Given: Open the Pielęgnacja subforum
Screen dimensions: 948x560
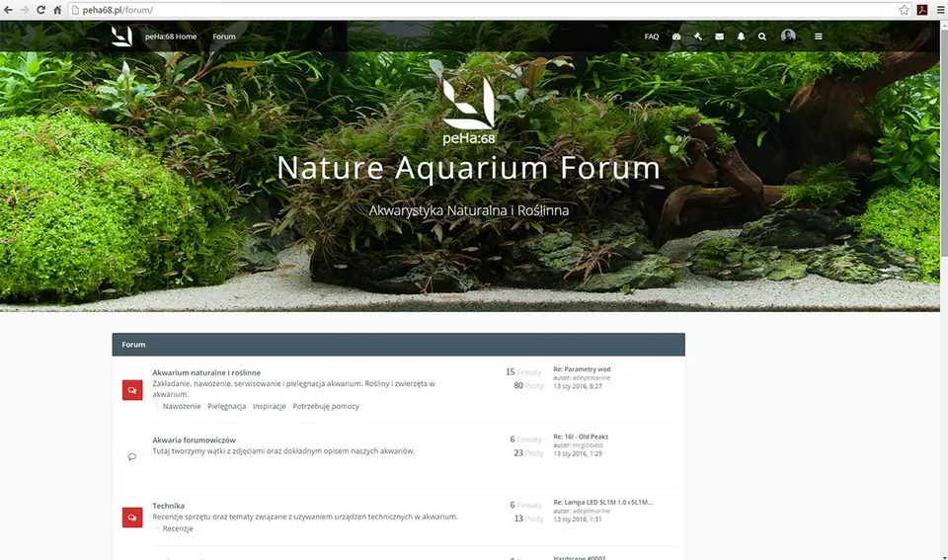Looking at the screenshot, I should [227, 406].
